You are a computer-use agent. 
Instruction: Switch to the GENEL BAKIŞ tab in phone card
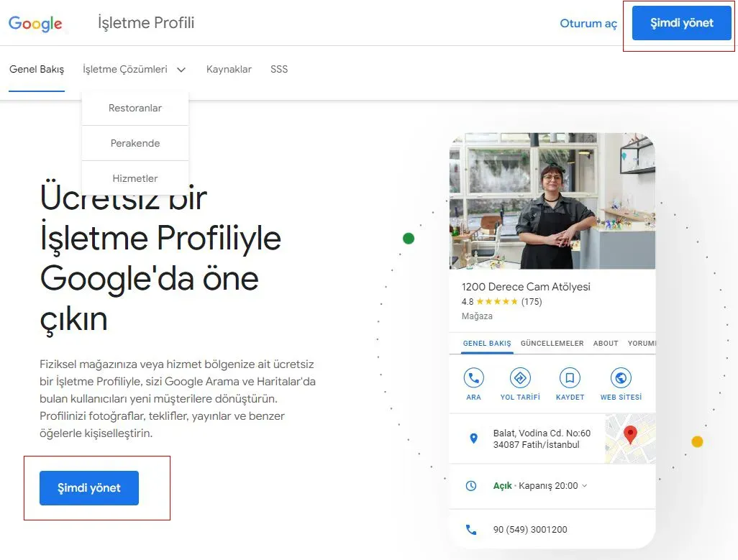[487, 343]
